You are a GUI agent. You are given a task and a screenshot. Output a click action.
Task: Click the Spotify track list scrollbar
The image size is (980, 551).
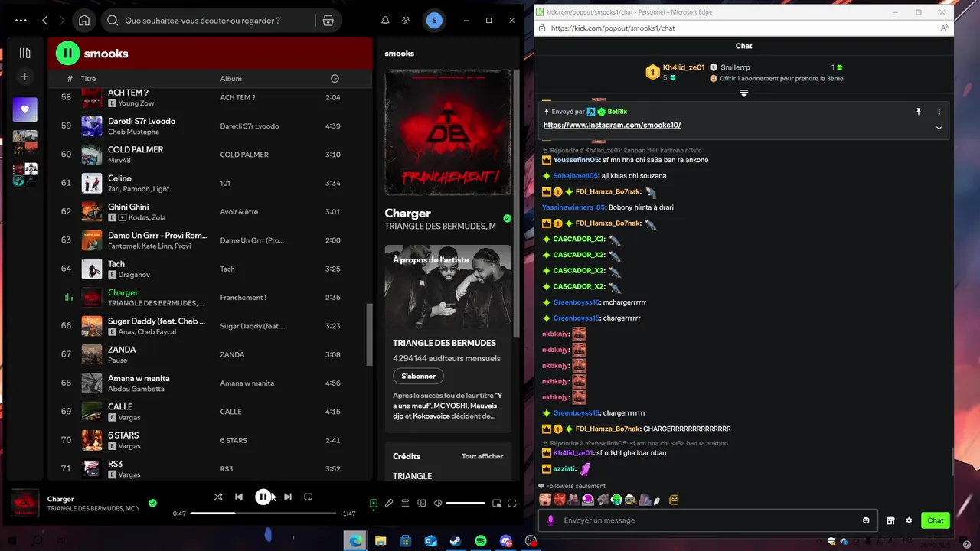(x=369, y=334)
